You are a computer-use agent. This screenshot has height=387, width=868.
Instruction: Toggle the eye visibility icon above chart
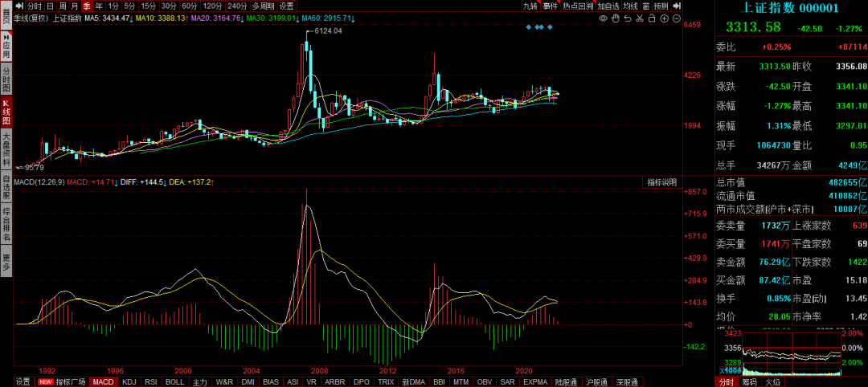click(x=603, y=18)
